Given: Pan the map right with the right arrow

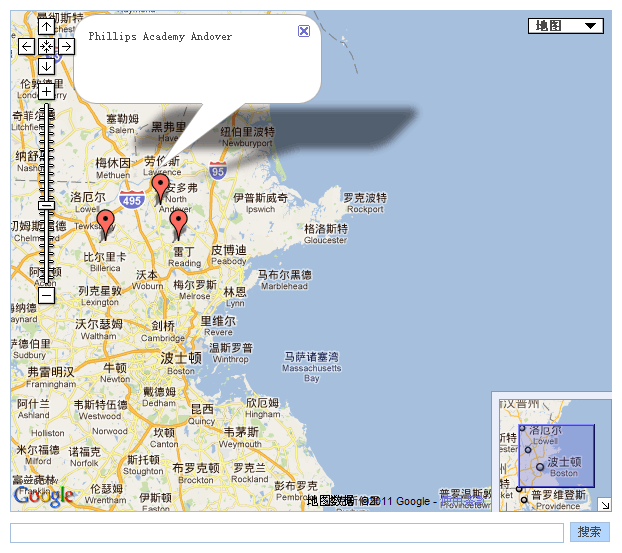Looking at the screenshot, I should tap(66, 46).
